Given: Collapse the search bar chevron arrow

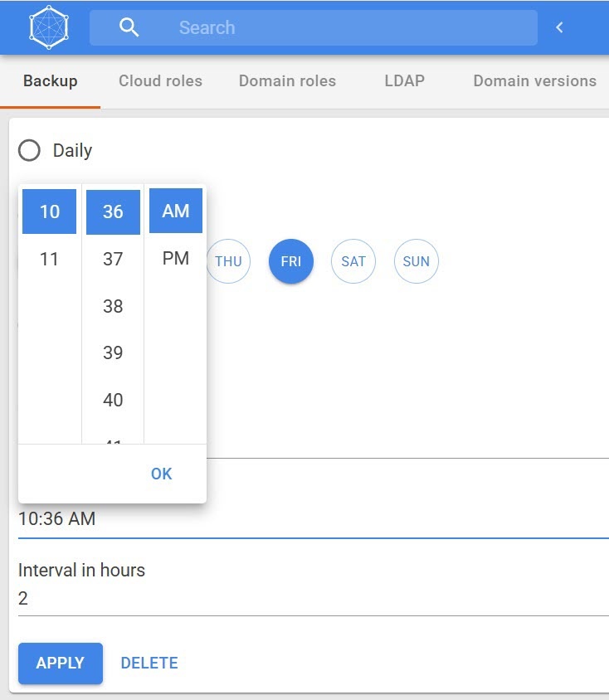Looking at the screenshot, I should coord(559,27).
